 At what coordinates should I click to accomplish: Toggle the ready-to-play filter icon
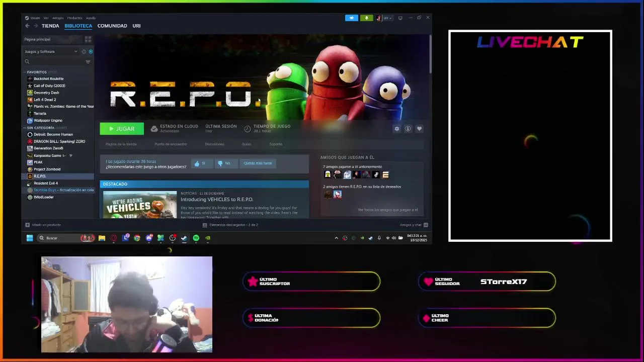(91, 51)
